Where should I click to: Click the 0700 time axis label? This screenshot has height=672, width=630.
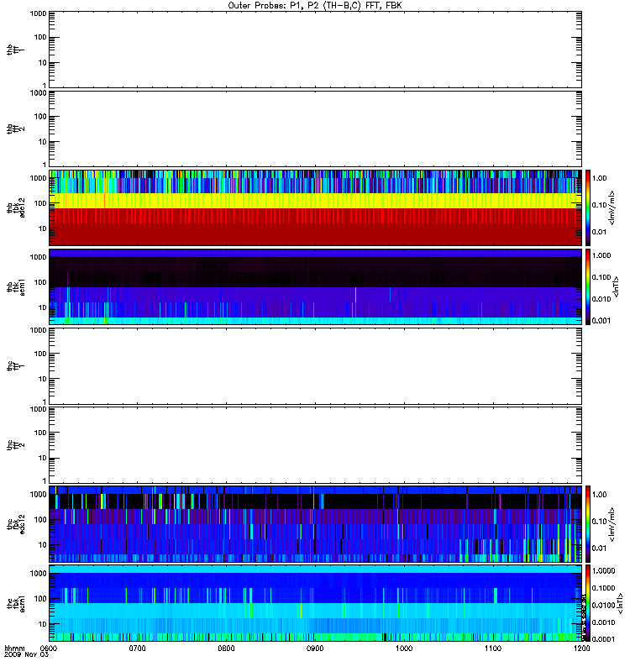(138, 648)
